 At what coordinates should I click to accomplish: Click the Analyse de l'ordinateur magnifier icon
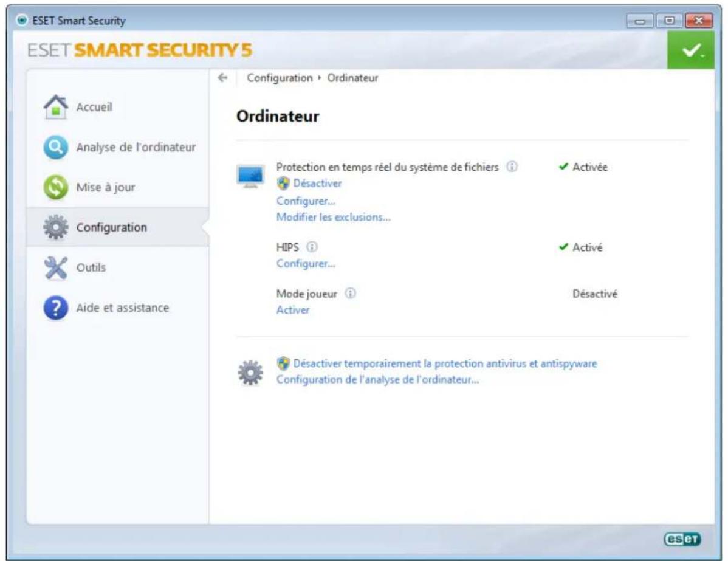[x=56, y=147]
